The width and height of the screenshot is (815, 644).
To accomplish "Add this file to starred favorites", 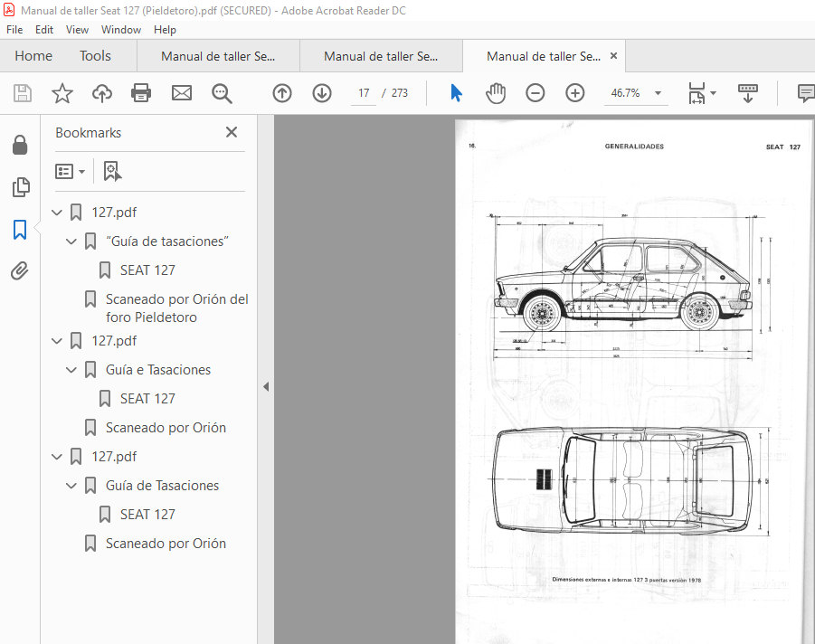I will click(62, 93).
